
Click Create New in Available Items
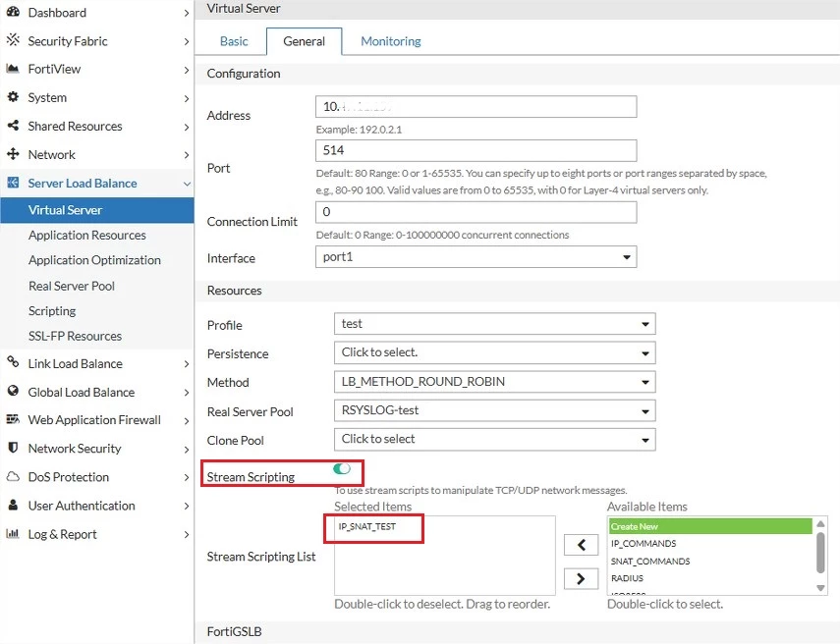point(709,526)
